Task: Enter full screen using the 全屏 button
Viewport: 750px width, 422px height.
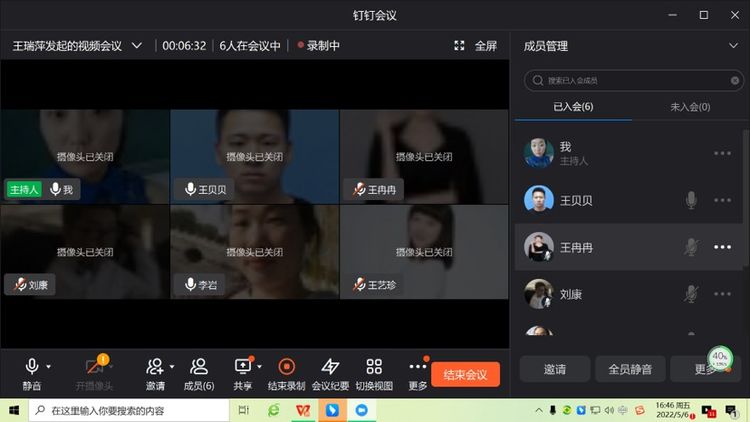Action: [485, 46]
